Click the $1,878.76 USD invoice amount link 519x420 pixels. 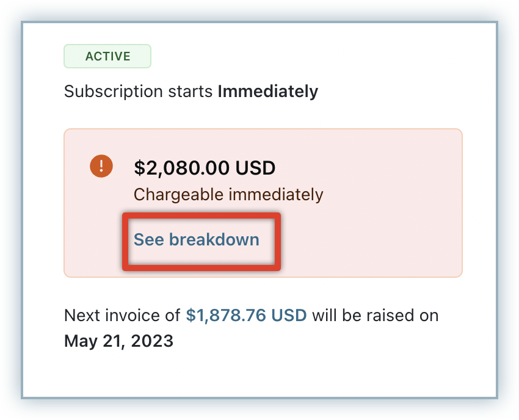click(x=247, y=316)
